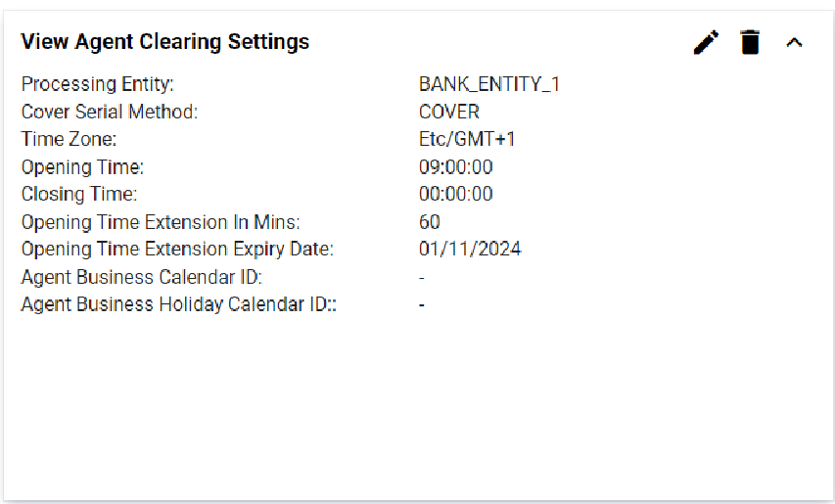Screen dimensions: 835x504
Task: Click Opening Time Extension Expiry Date label
Action: pyautogui.click(x=177, y=250)
